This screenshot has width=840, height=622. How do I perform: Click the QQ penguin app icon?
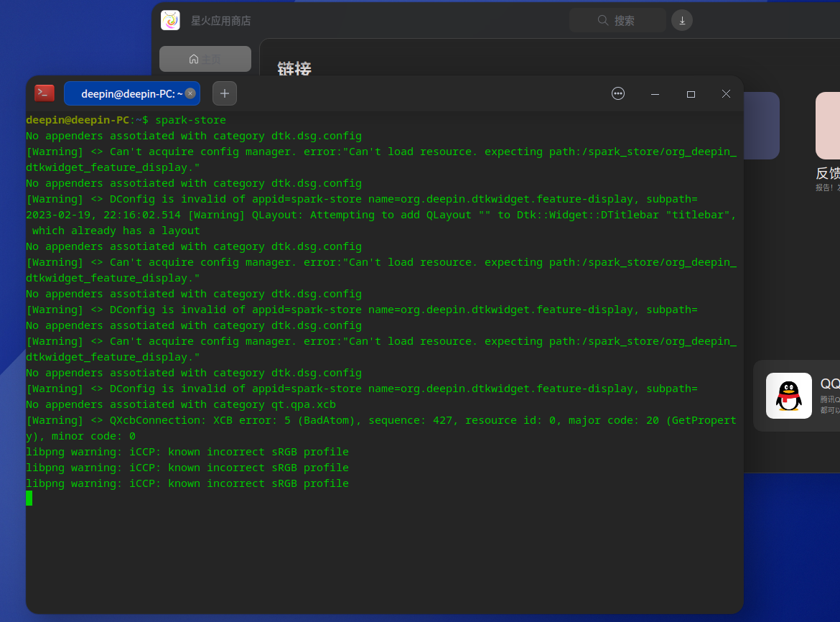(788, 395)
